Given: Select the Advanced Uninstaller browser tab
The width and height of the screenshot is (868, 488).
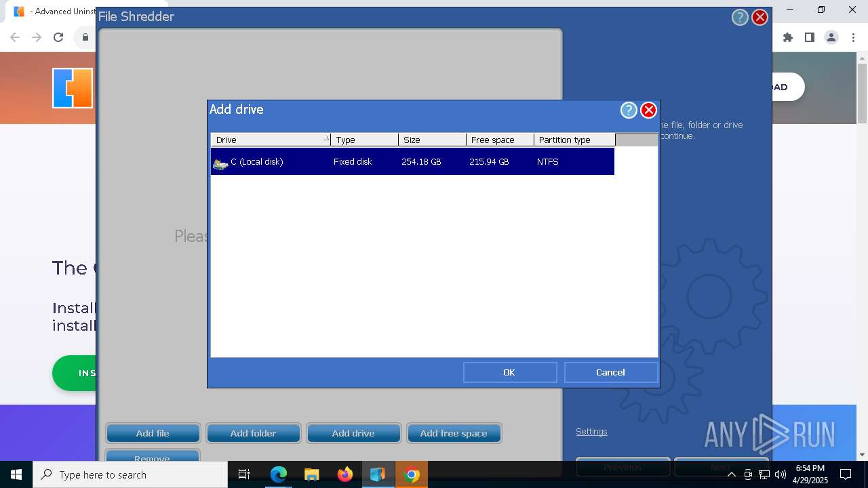Looking at the screenshot, I should 54,12.
